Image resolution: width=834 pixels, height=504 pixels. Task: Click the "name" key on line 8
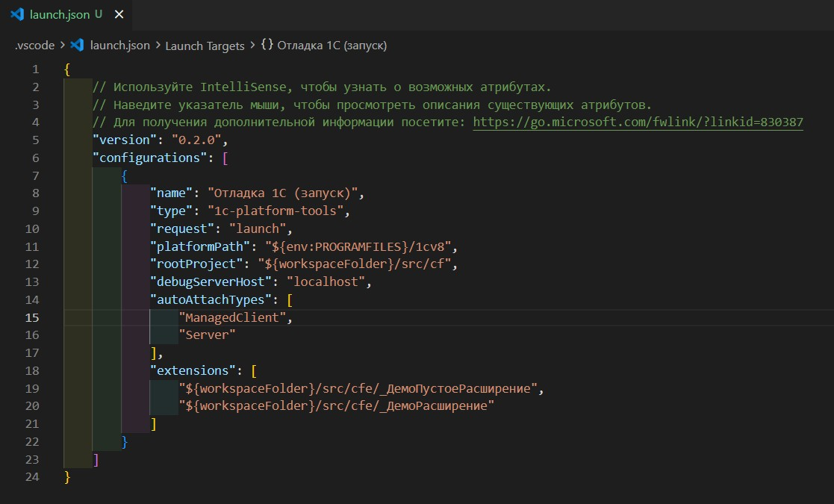click(x=171, y=193)
